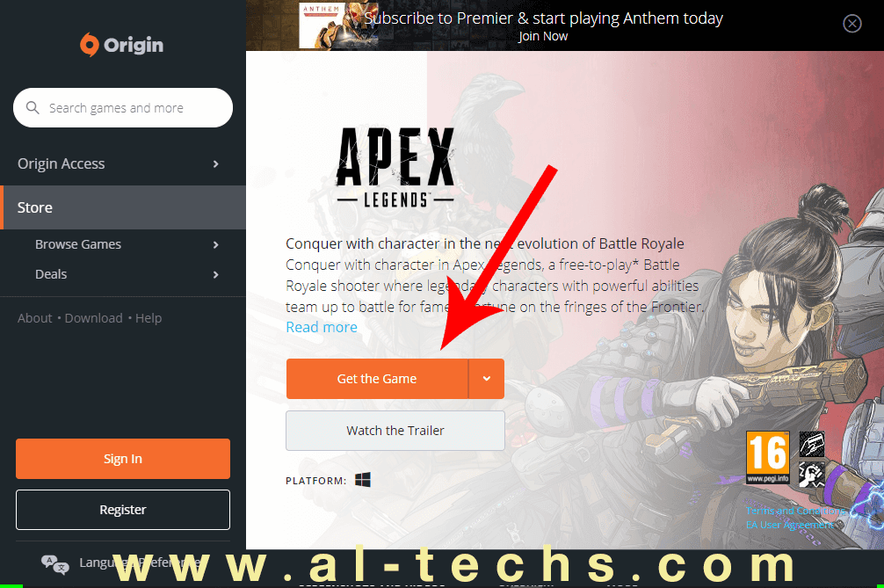
Task: Select the Store menu item
Action: 123,207
